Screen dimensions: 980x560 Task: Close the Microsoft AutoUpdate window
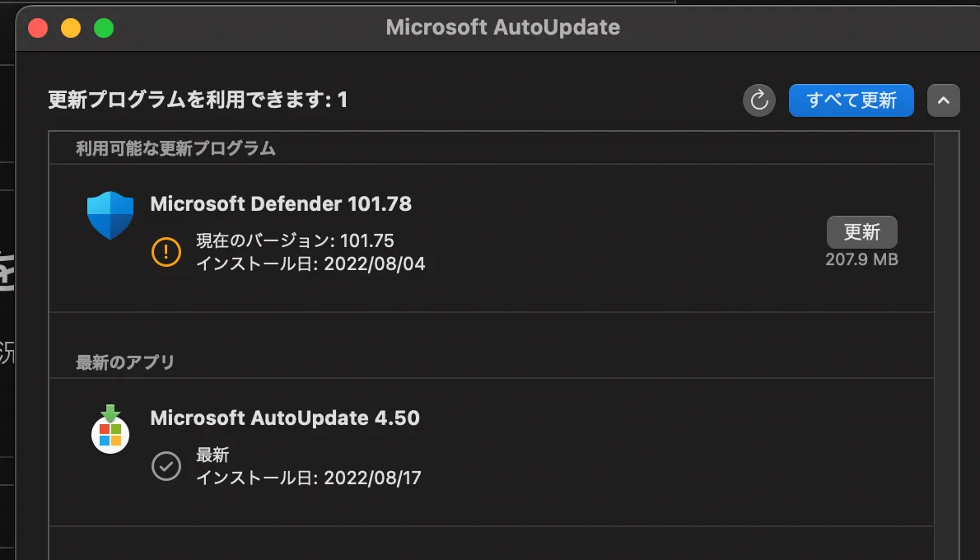pos(38,28)
